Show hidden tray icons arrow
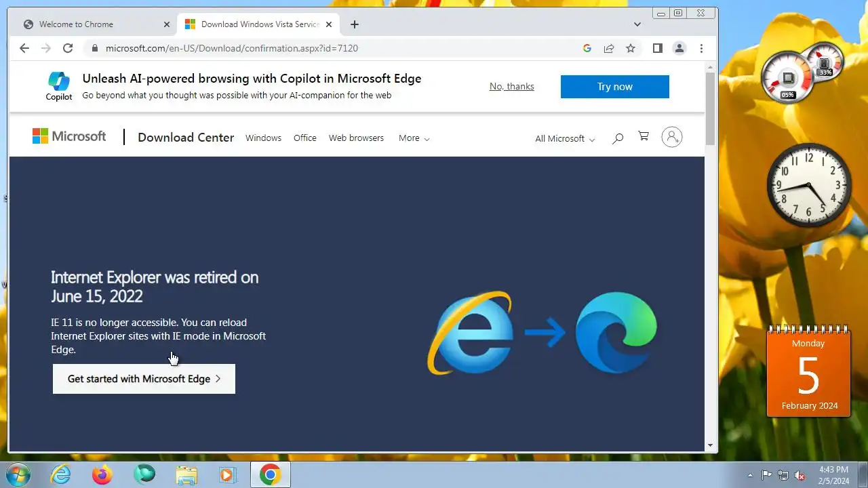The image size is (868, 488). pos(750,475)
